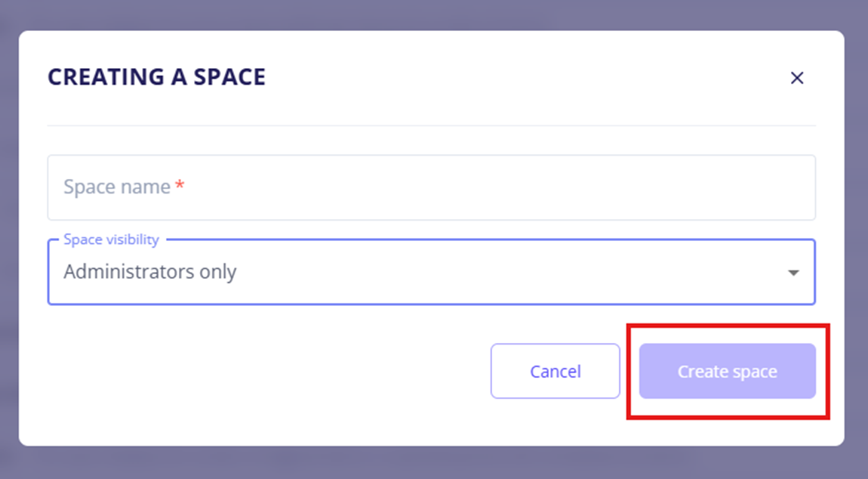Click the empty white area beside Cancel
This screenshot has width=868, height=479.
pyautogui.click(x=264, y=371)
